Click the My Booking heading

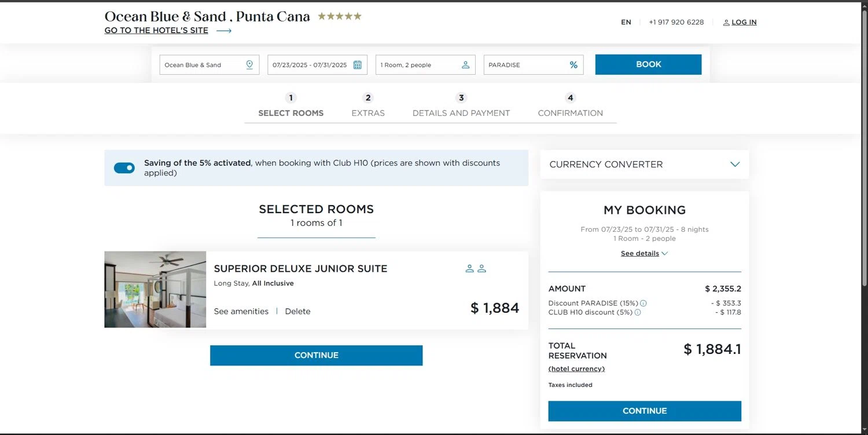(x=645, y=210)
